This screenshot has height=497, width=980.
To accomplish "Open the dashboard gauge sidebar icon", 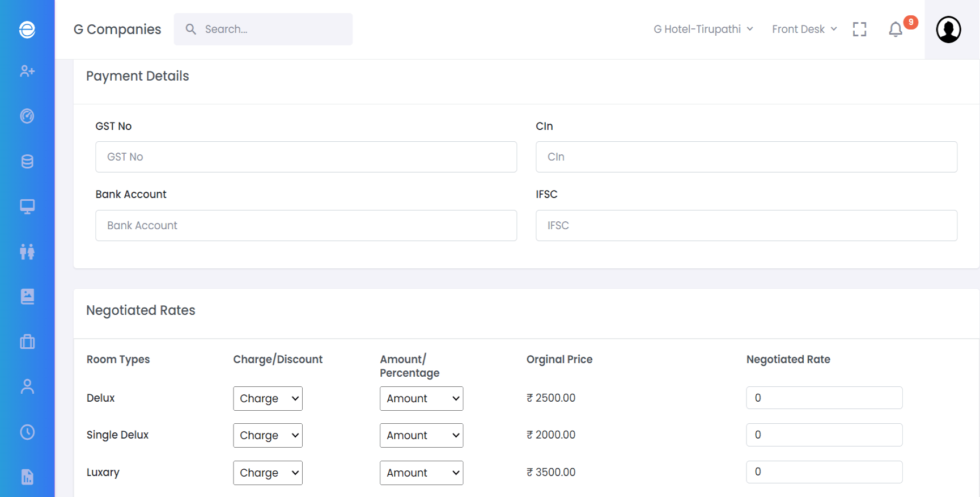I will click(27, 116).
